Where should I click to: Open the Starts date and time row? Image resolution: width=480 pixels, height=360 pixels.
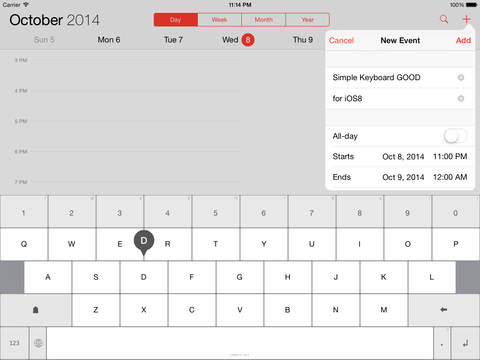coord(400,157)
